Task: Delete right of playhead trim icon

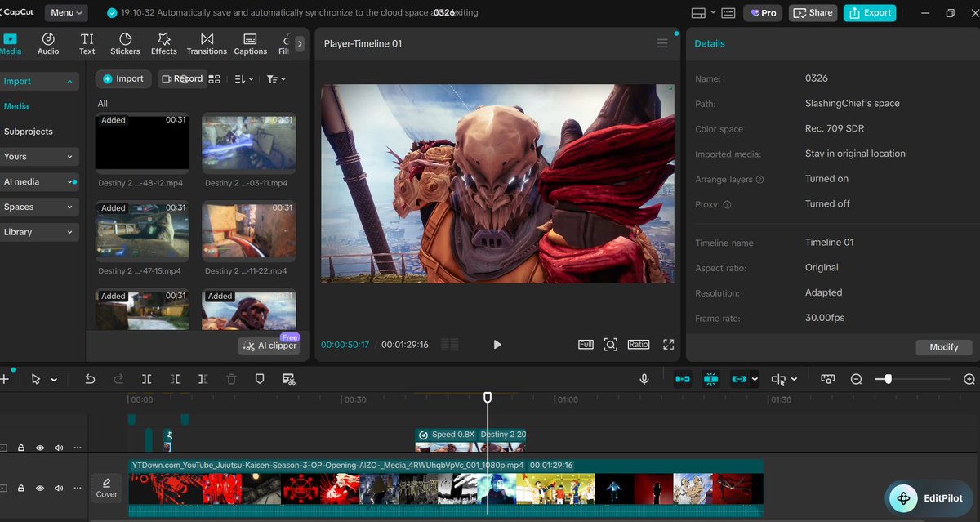Action: (203, 379)
